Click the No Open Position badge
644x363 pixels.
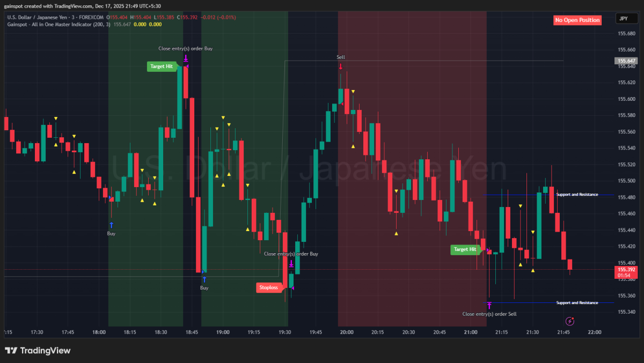577,20
